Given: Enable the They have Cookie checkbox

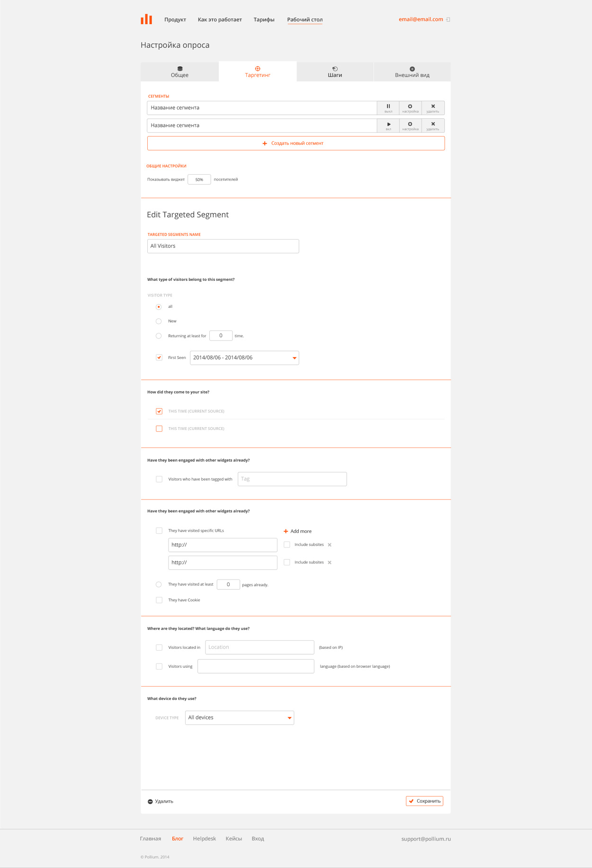Looking at the screenshot, I should tap(159, 600).
